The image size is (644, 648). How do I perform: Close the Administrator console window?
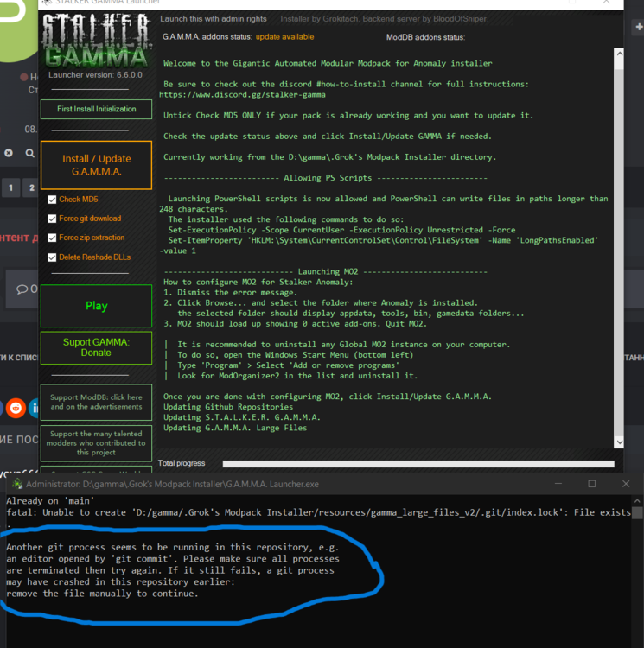[x=626, y=484]
